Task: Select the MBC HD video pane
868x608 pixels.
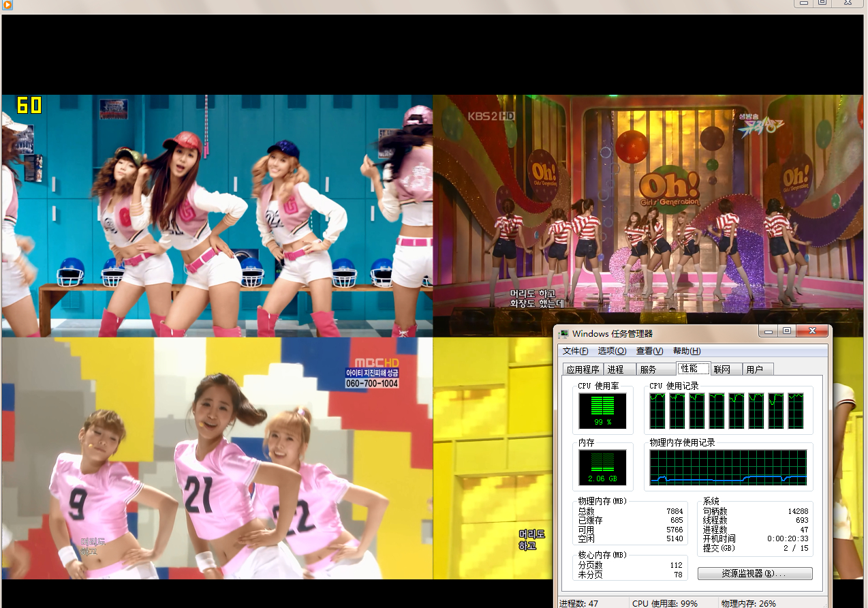Action: pyautogui.click(x=217, y=458)
